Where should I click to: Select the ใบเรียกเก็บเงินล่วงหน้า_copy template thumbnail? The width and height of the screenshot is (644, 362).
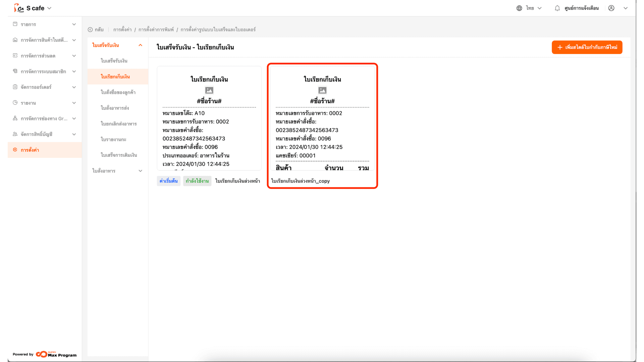click(x=322, y=118)
